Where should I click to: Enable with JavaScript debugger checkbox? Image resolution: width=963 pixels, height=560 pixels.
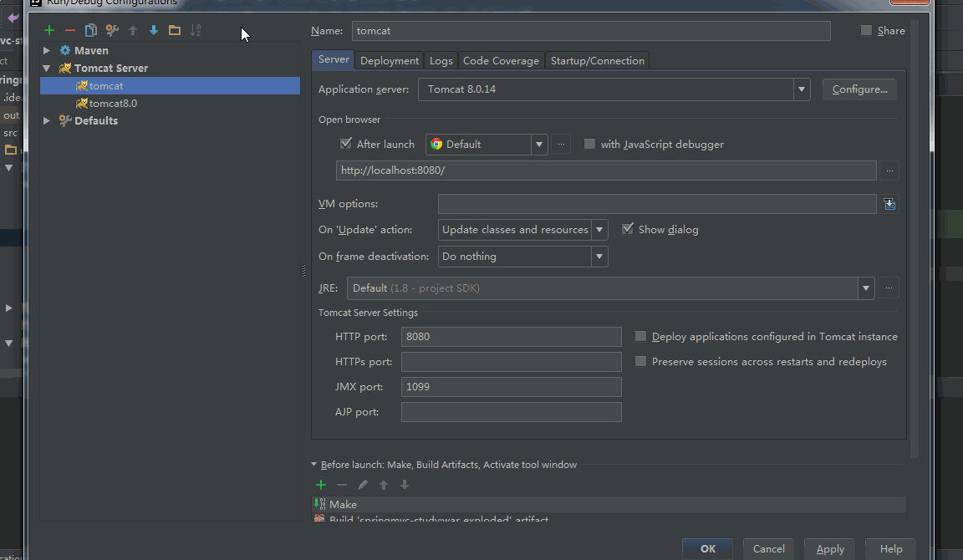(x=590, y=144)
